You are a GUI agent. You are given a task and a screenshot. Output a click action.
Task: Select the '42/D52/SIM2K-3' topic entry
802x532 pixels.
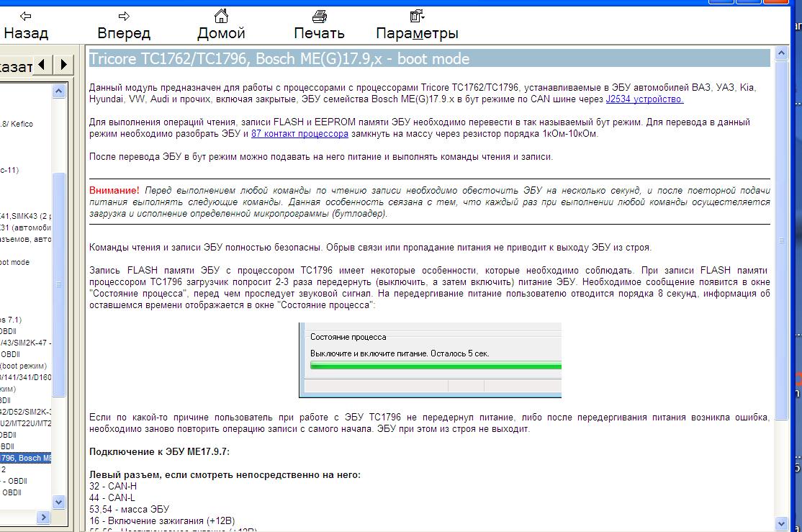(x=26, y=412)
